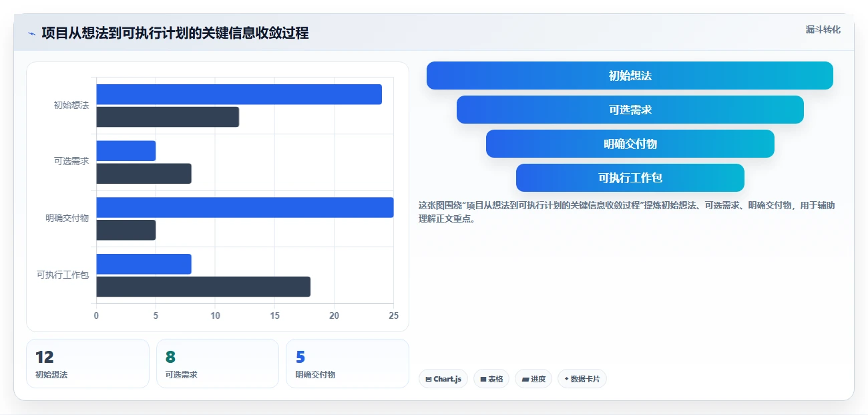
Task: Click the 进度 tag
Action: coord(533,379)
